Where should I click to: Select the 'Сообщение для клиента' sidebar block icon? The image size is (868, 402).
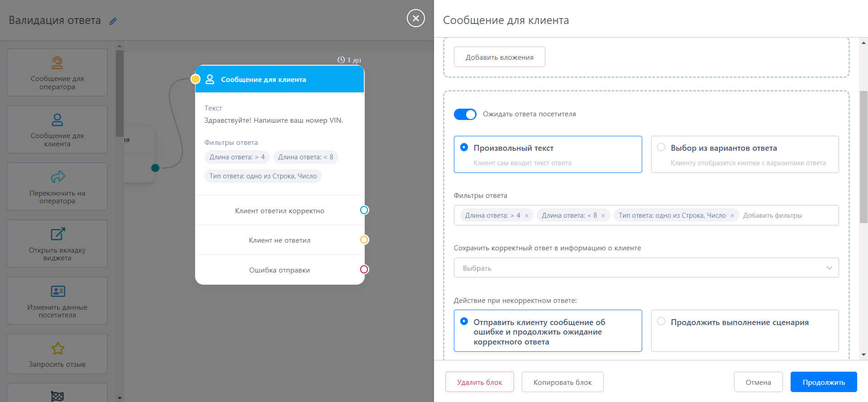57,120
